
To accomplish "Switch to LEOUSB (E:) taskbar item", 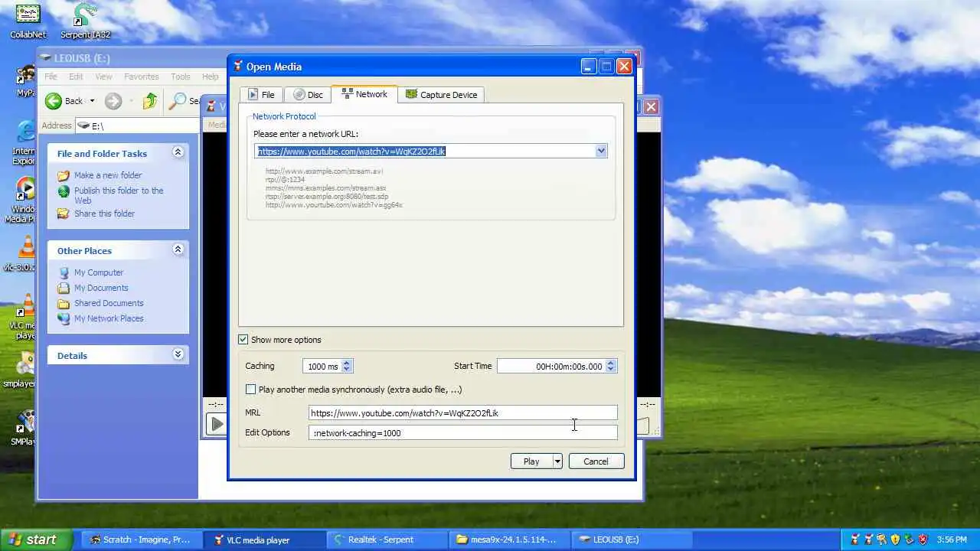I will (632, 540).
